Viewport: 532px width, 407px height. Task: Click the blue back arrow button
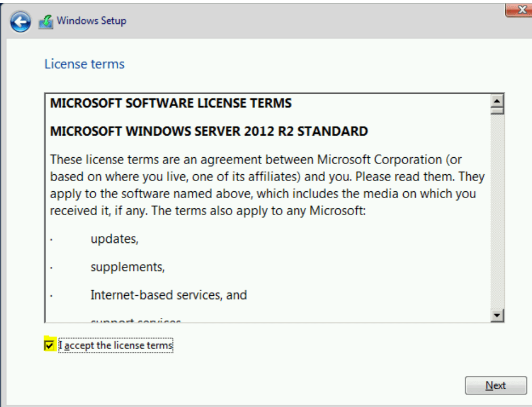(x=21, y=22)
